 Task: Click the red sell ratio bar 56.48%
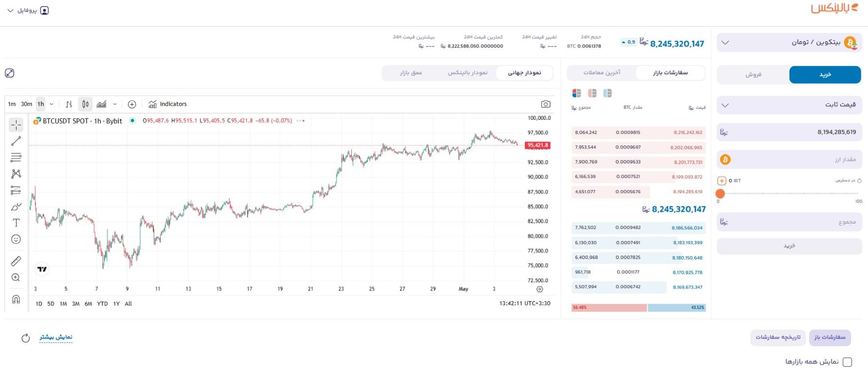click(x=609, y=308)
